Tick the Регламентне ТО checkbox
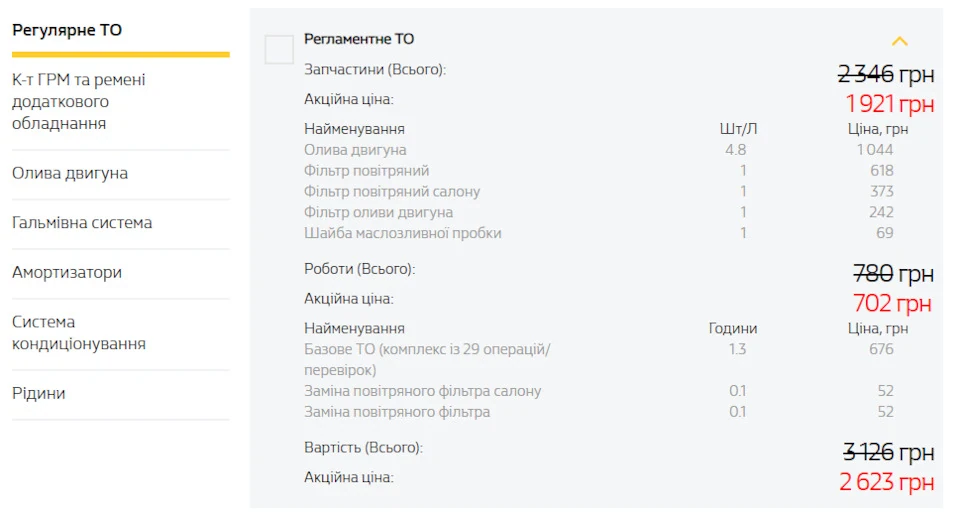The image size is (960, 518). 279,50
